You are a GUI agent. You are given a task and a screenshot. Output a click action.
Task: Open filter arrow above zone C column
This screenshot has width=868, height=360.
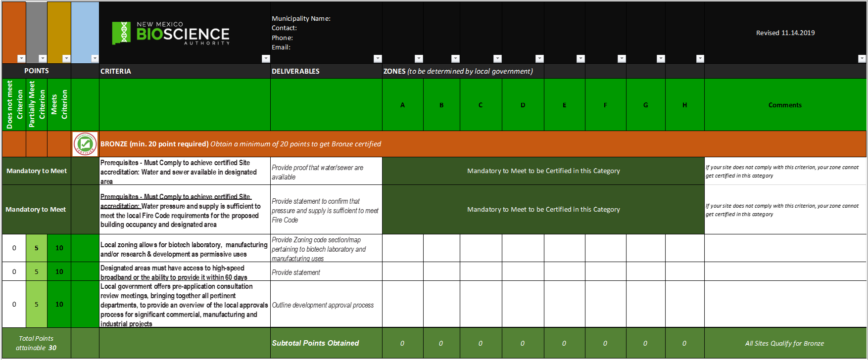point(498,58)
